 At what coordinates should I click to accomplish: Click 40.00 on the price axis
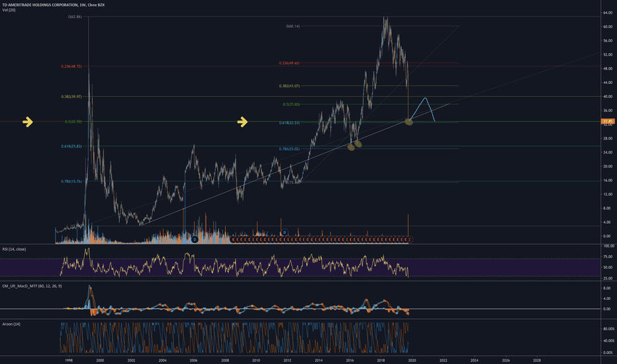pos(608,97)
